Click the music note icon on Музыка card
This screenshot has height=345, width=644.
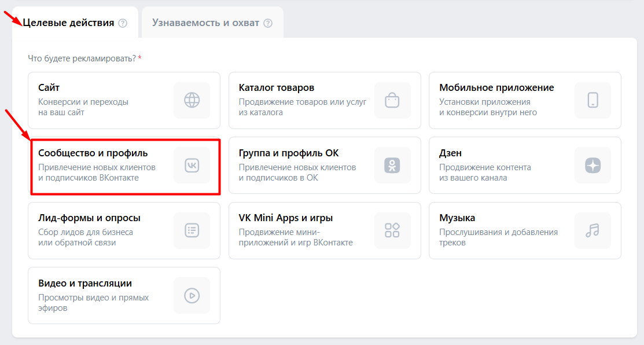(x=593, y=230)
